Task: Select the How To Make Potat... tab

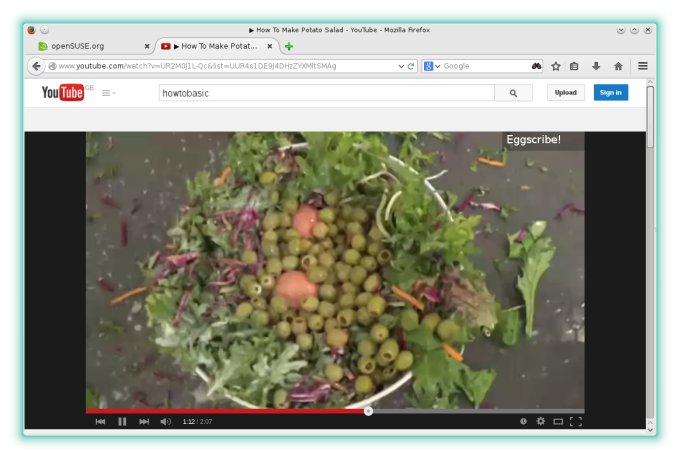Action: click(x=216, y=46)
